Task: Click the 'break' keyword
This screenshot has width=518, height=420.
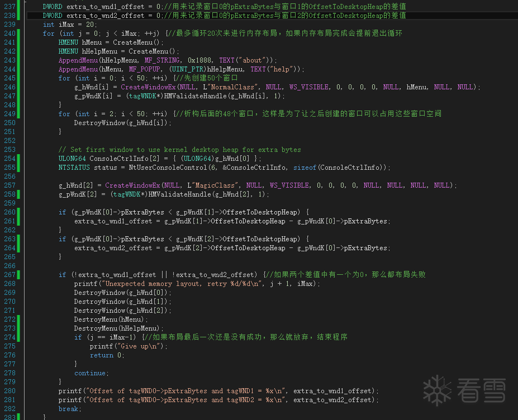Action: 68,408
